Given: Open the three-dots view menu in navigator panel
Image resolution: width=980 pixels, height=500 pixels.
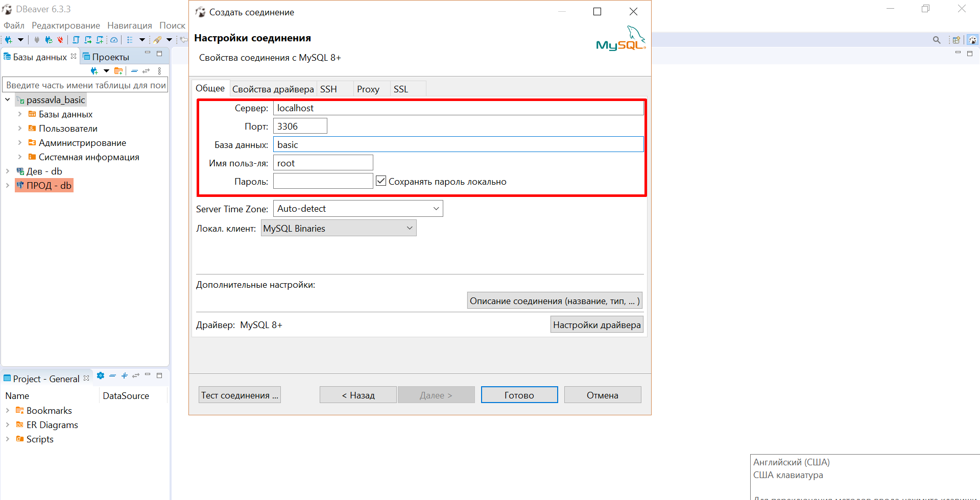Looking at the screenshot, I should [x=159, y=71].
